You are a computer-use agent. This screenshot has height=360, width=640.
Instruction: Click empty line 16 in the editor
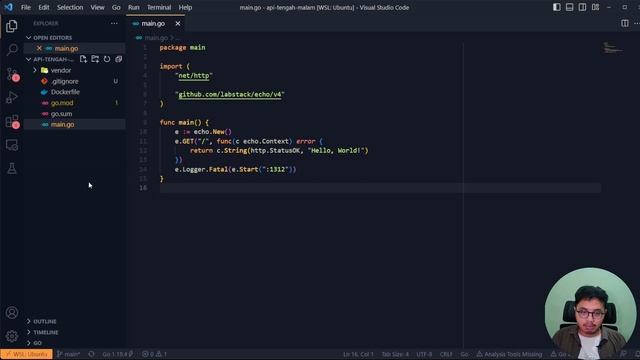[x=380, y=188]
